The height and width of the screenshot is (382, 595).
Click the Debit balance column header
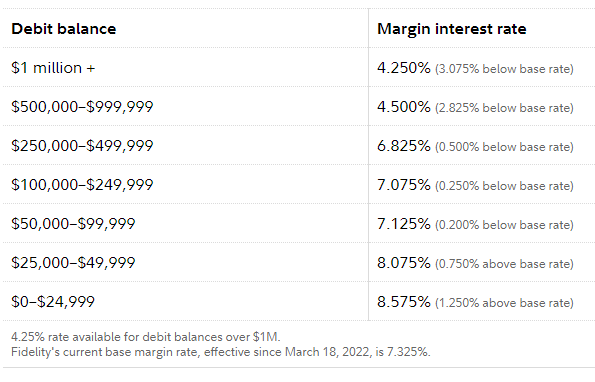click(x=63, y=29)
